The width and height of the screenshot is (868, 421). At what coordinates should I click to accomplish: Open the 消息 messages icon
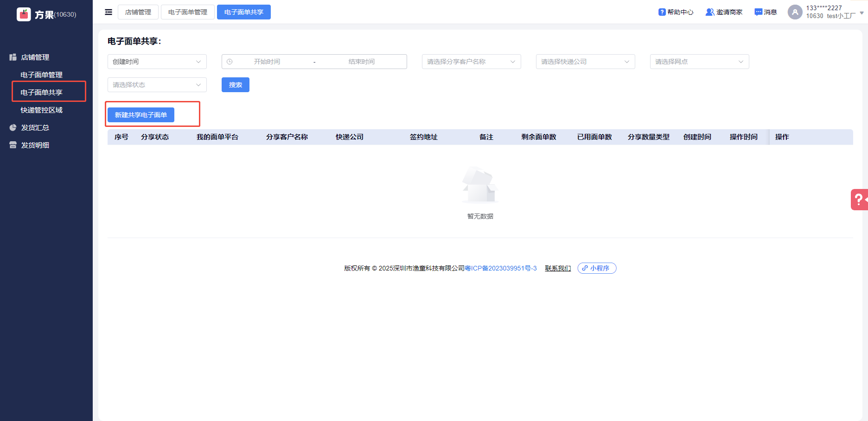(758, 12)
